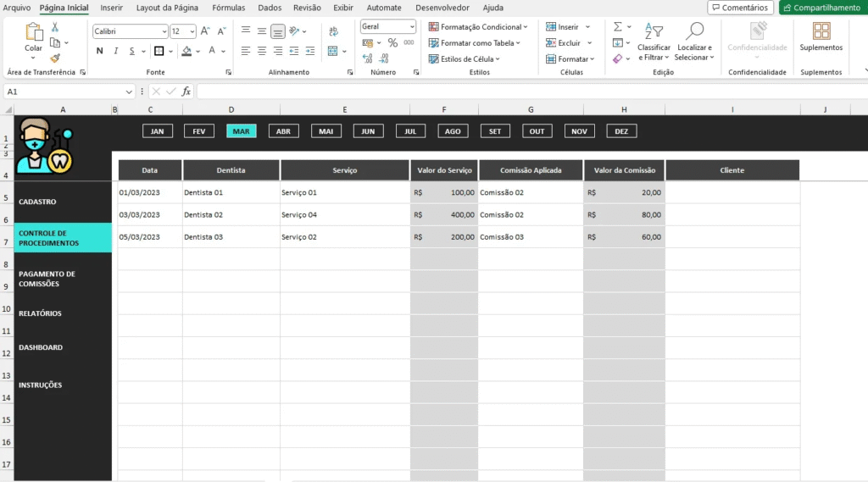Toggle bold (N) formatting
Viewport: 868px width, 482px height.
(99, 51)
